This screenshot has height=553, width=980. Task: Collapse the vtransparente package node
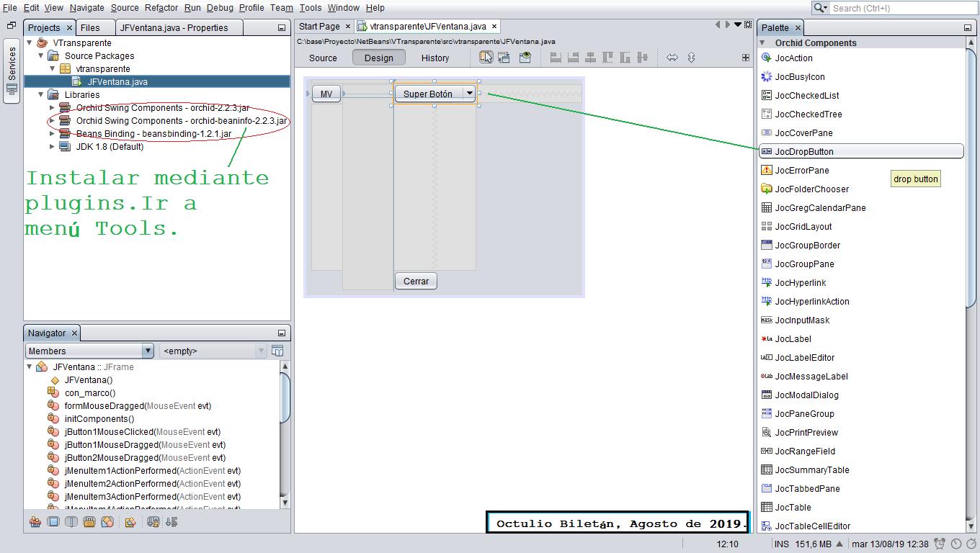(x=53, y=68)
